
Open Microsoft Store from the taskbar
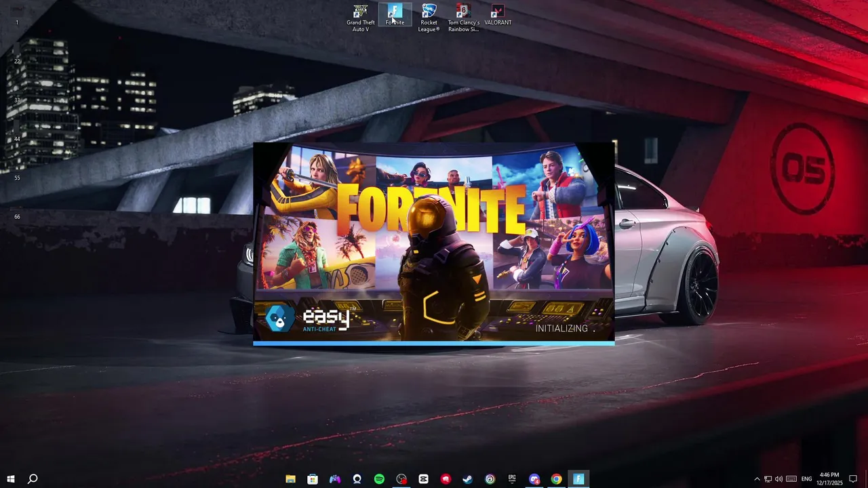pos(313,479)
